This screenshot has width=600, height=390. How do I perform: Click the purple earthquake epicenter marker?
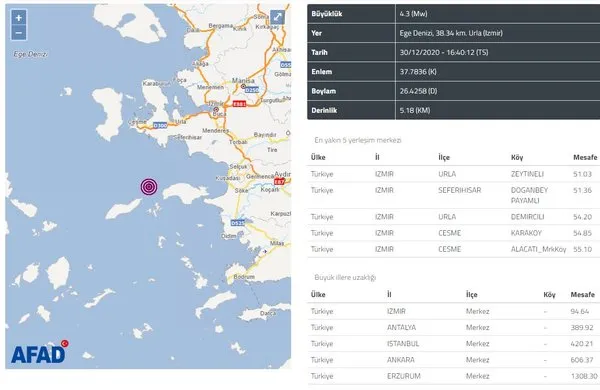(x=149, y=187)
